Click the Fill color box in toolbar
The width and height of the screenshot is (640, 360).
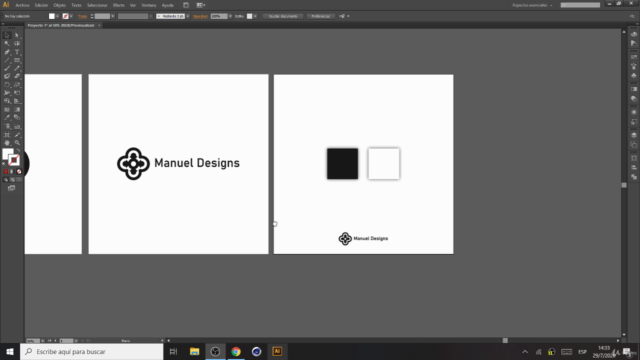tap(7, 154)
